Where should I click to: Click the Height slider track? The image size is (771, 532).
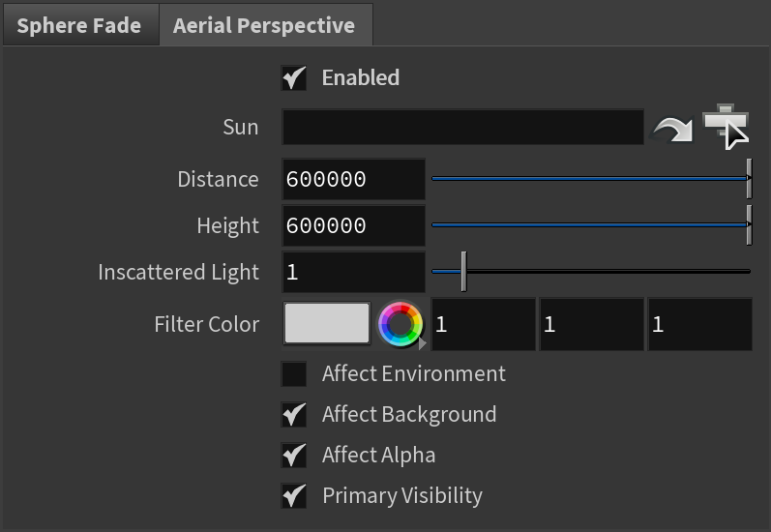tap(590, 224)
